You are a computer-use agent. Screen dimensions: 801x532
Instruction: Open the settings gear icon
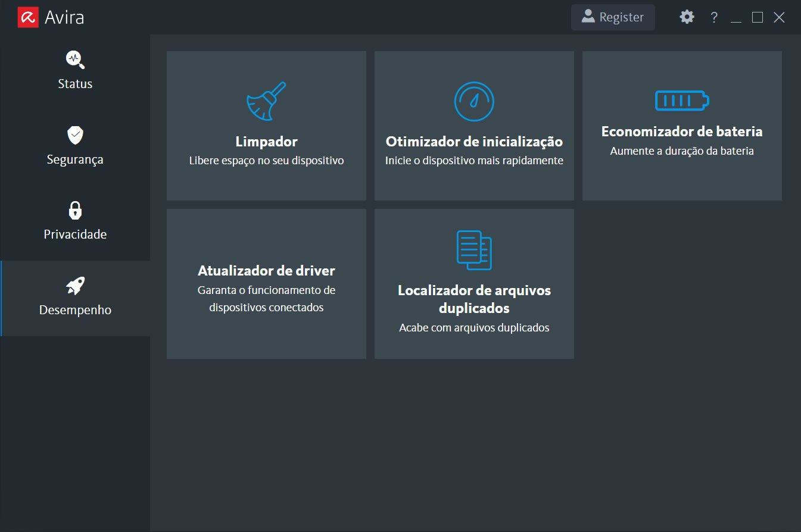pos(687,17)
